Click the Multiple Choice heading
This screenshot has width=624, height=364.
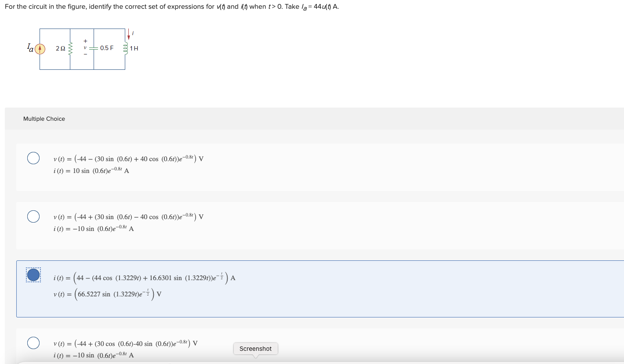click(x=44, y=119)
